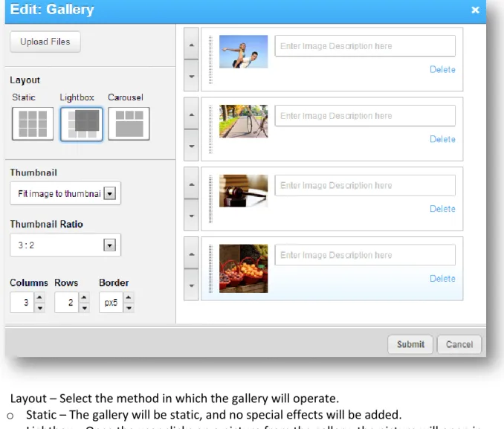Click the Upload Files button

(45, 42)
